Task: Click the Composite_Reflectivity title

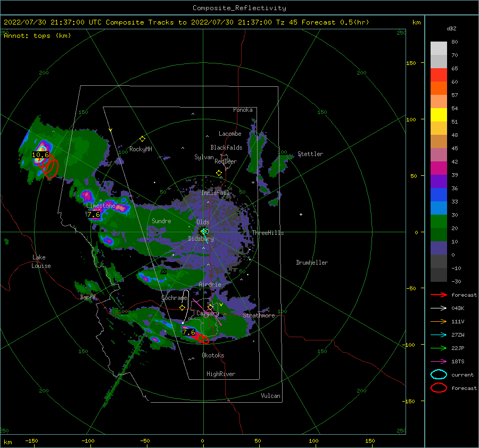Action: 240,8
